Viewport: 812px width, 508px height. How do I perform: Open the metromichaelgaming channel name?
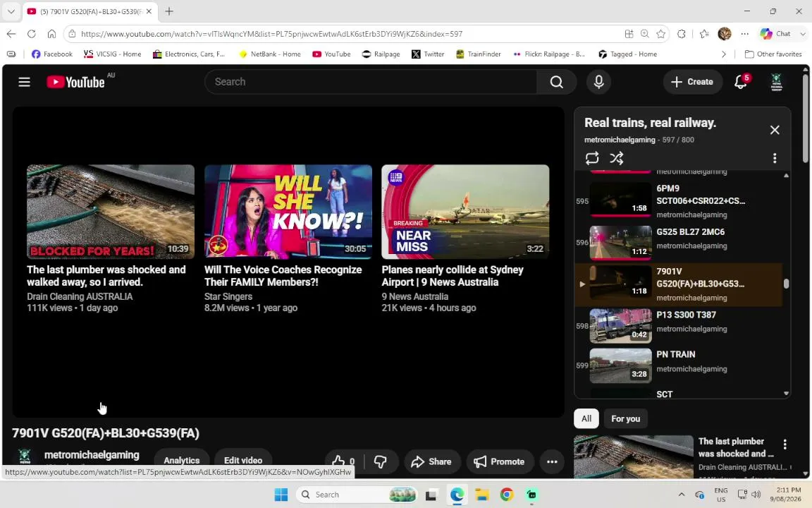pyautogui.click(x=92, y=455)
